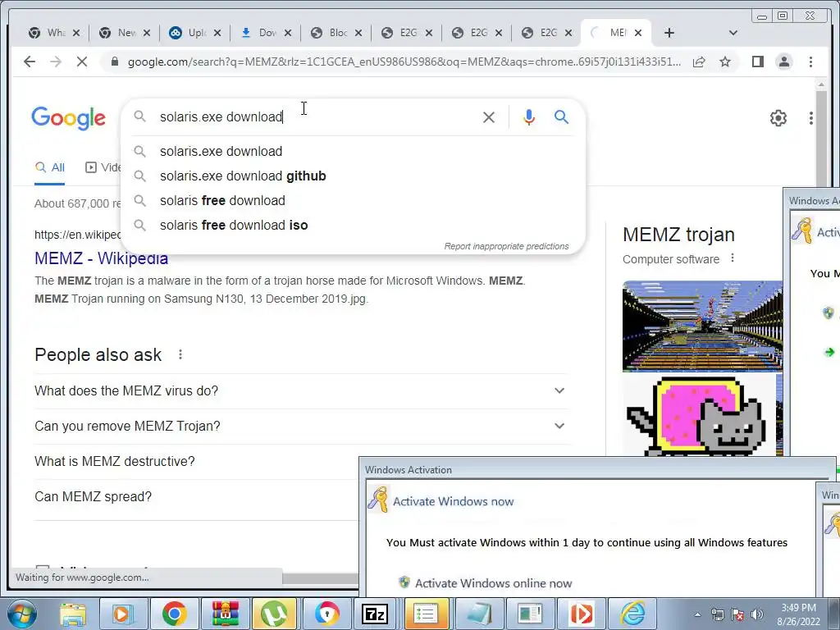Click the Action Center flag in tray
Viewport: 840px width, 630px height.
click(x=737, y=614)
